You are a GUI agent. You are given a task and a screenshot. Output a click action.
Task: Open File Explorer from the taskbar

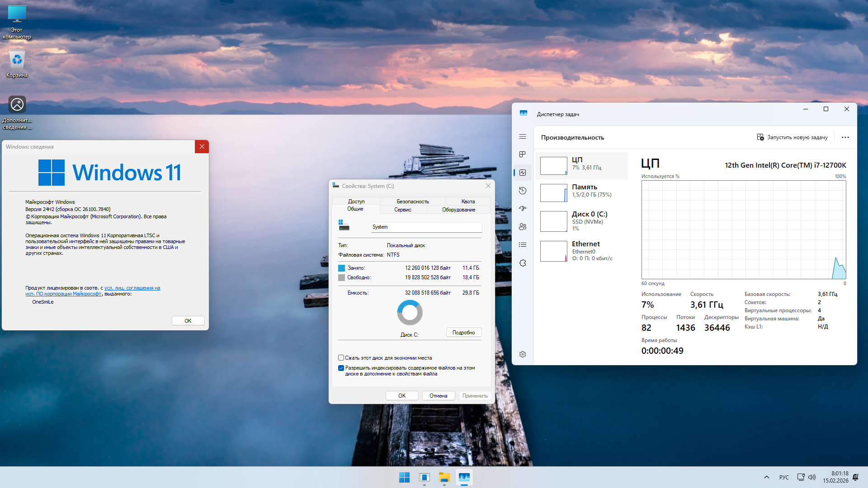click(x=444, y=477)
